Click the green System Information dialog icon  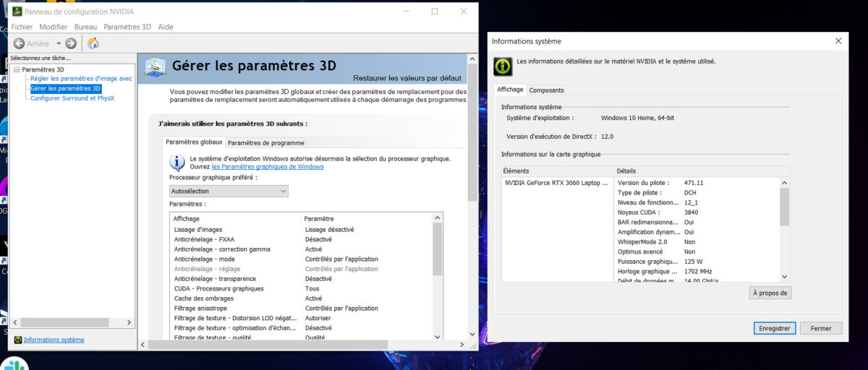click(503, 66)
